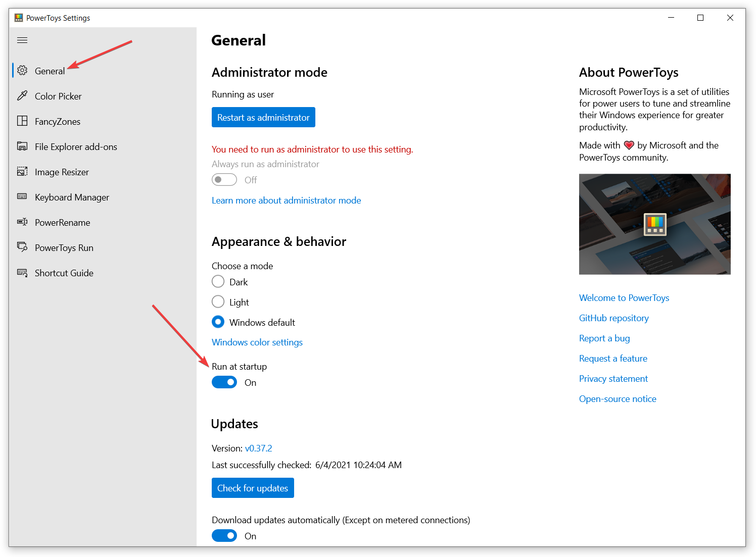This screenshot has height=557, width=756.
Task: Click the 'Running as user' status text
Action: pos(243,94)
